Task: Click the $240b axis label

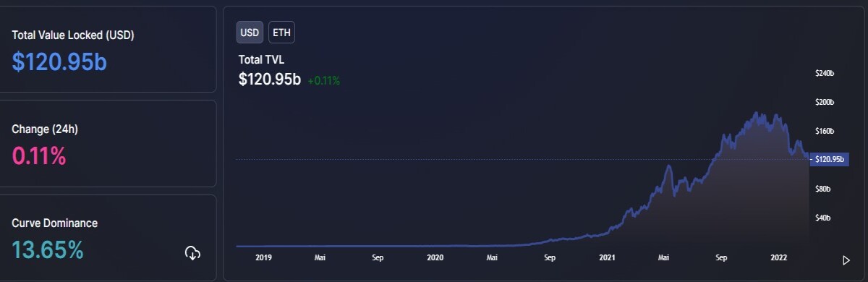Action: (x=825, y=73)
